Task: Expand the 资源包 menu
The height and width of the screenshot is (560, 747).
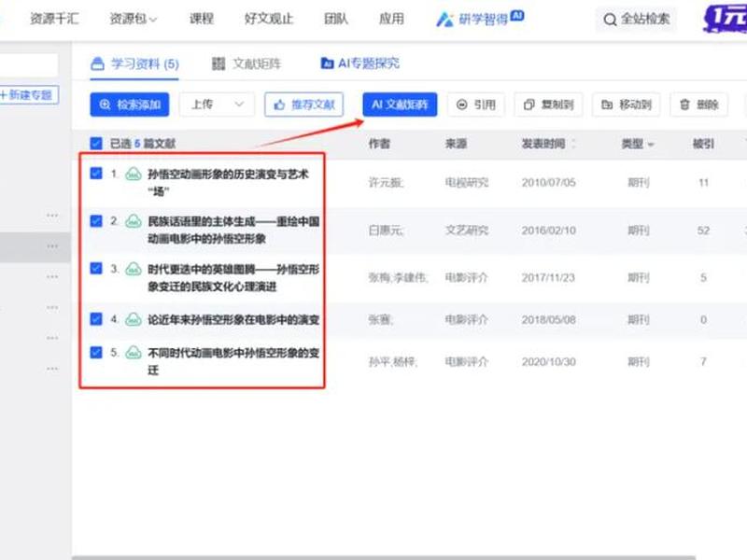Action: point(133,19)
